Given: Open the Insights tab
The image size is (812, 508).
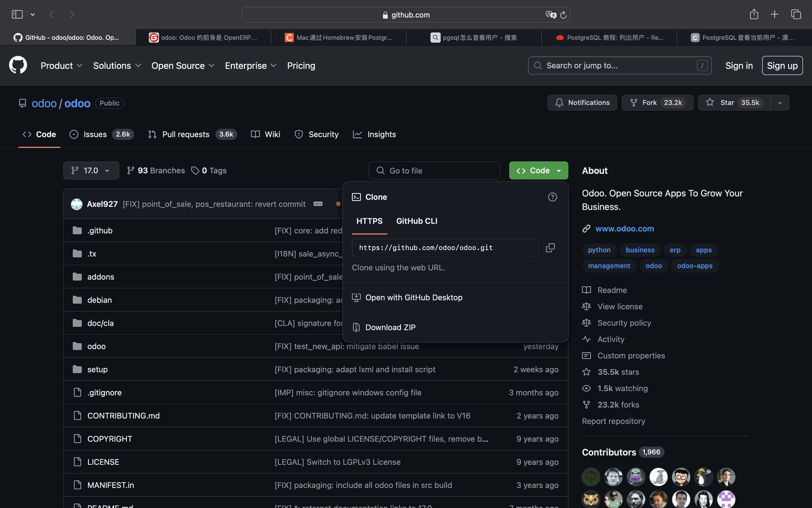Looking at the screenshot, I should tap(374, 134).
